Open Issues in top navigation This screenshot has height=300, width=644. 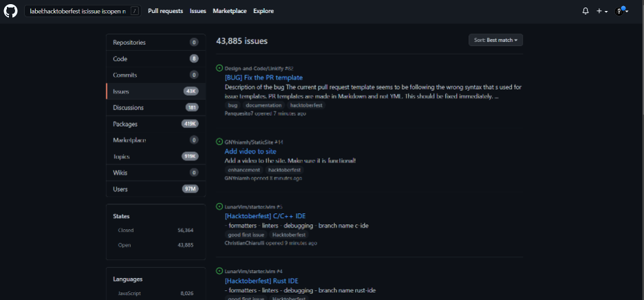pos(198,11)
